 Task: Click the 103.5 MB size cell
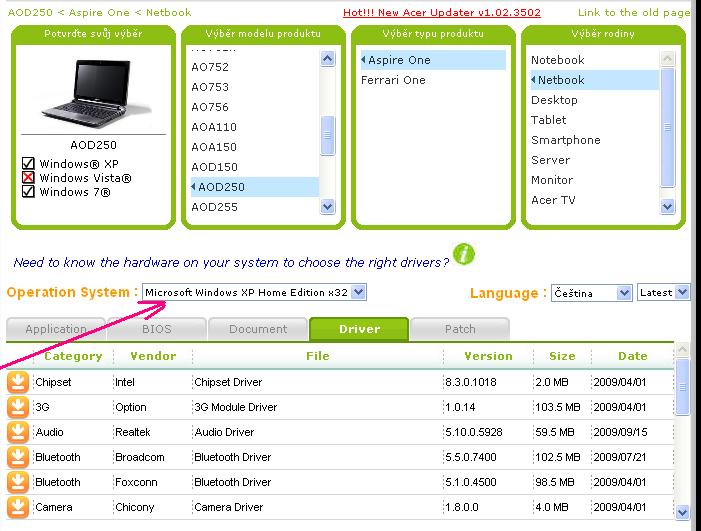[x=558, y=407]
